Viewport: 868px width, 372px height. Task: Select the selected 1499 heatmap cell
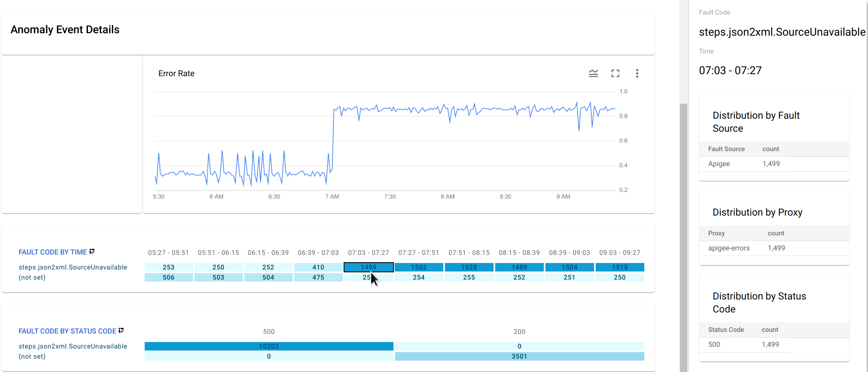tap(368, 267)
